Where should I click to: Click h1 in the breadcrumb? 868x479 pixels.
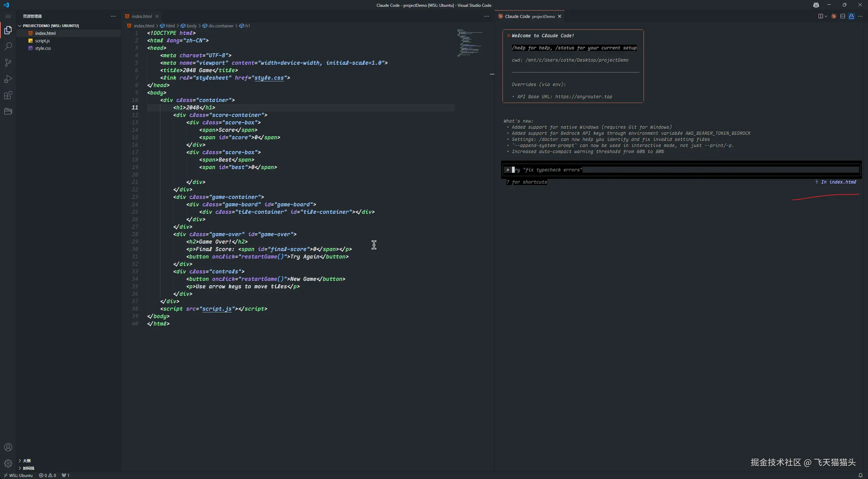point(248,26)
